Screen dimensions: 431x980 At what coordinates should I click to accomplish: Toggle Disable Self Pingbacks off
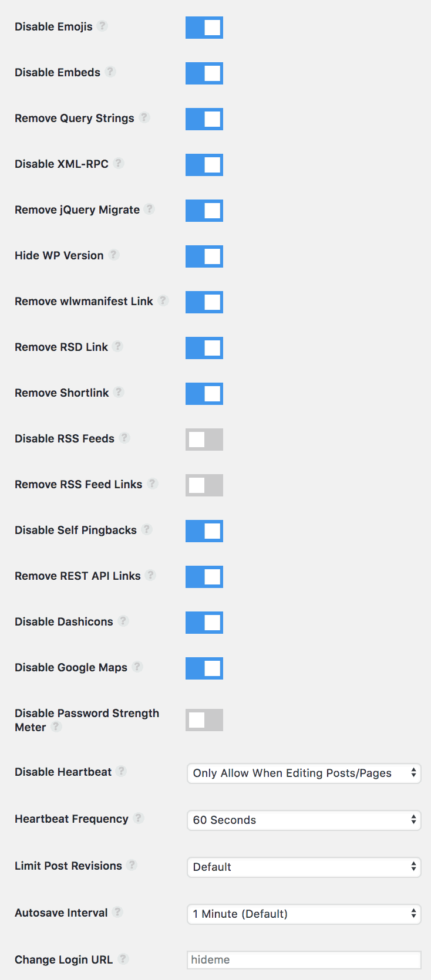pos(204,530)
